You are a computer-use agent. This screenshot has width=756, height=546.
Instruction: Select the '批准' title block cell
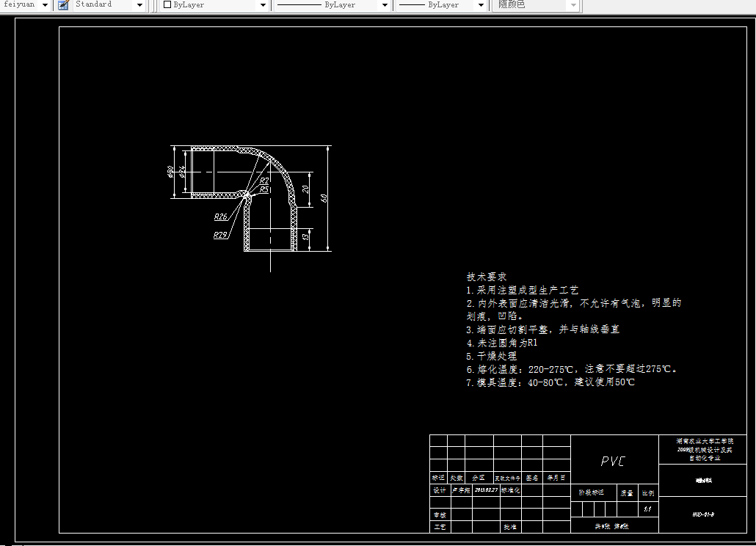point(510,527)
